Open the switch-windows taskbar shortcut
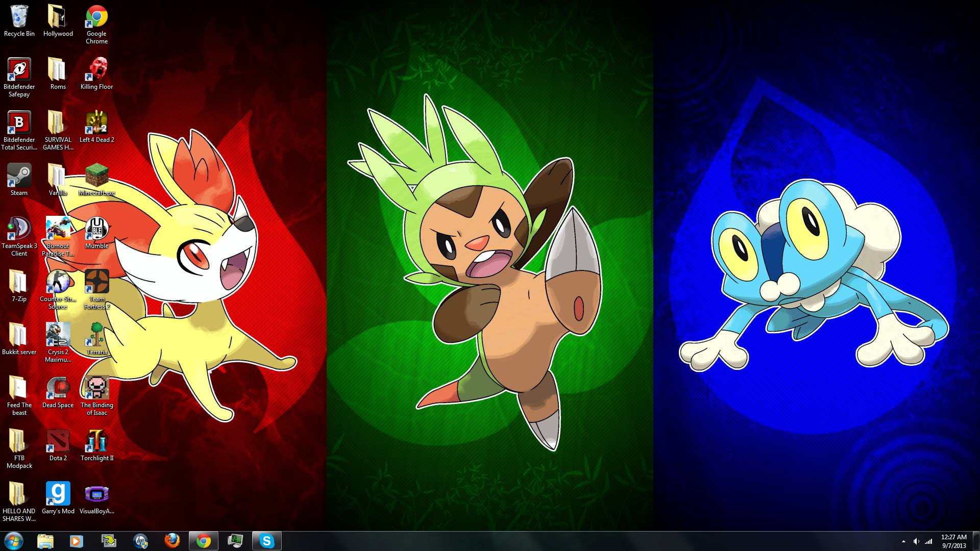The width and height of the screenshot is (980, 551). tap(109, 541)
